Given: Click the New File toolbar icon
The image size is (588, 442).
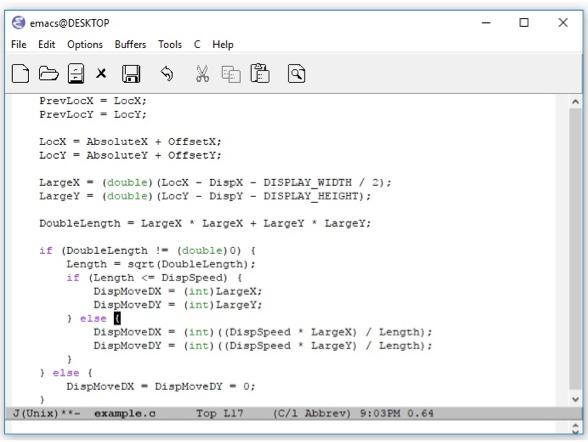Looking at the screenshot, I should (20, 73).
